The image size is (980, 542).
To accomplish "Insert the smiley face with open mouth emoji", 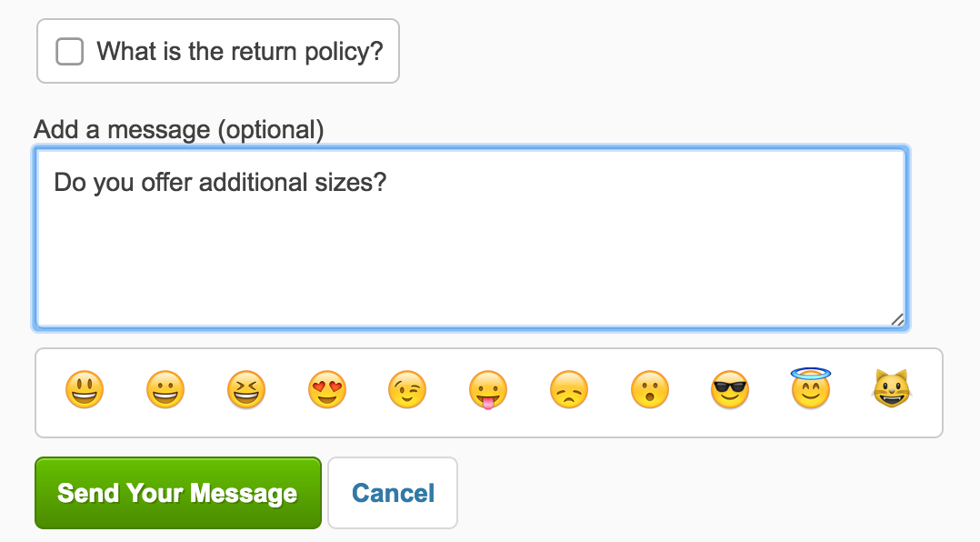I will pyautogui.click(x=85, y=391).
